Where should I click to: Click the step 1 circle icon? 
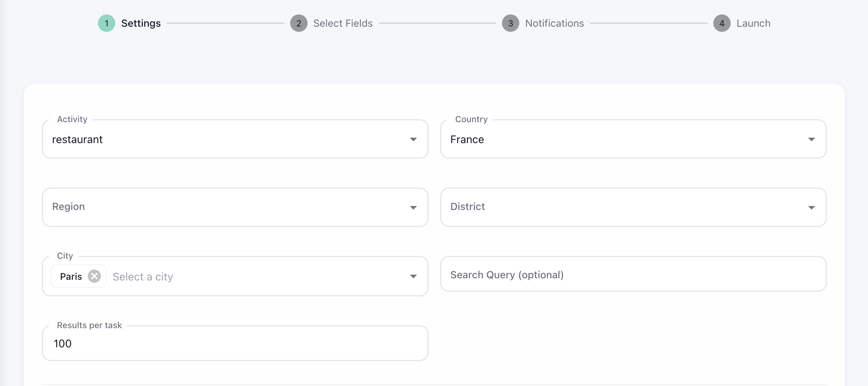[107, 23]
